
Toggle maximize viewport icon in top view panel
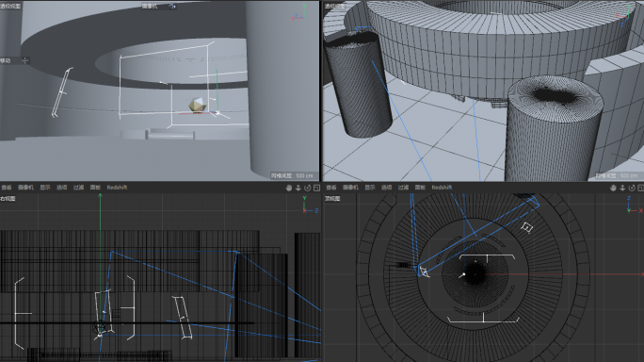click(641, 188)
